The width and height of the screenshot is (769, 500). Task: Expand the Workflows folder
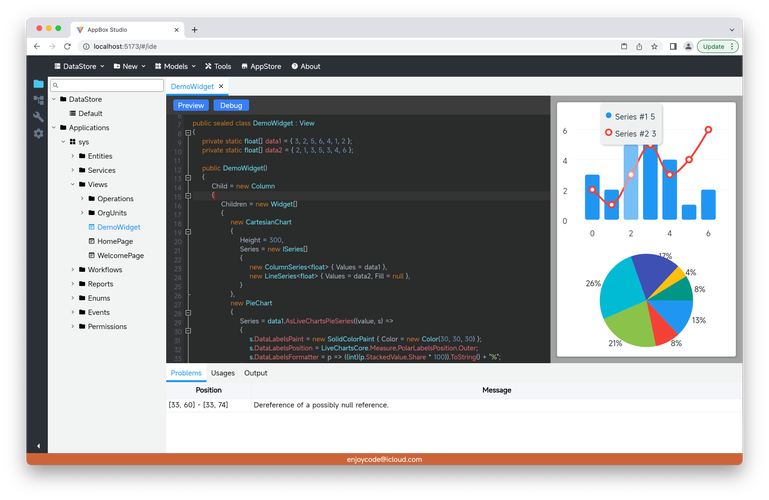click(73, 270)
